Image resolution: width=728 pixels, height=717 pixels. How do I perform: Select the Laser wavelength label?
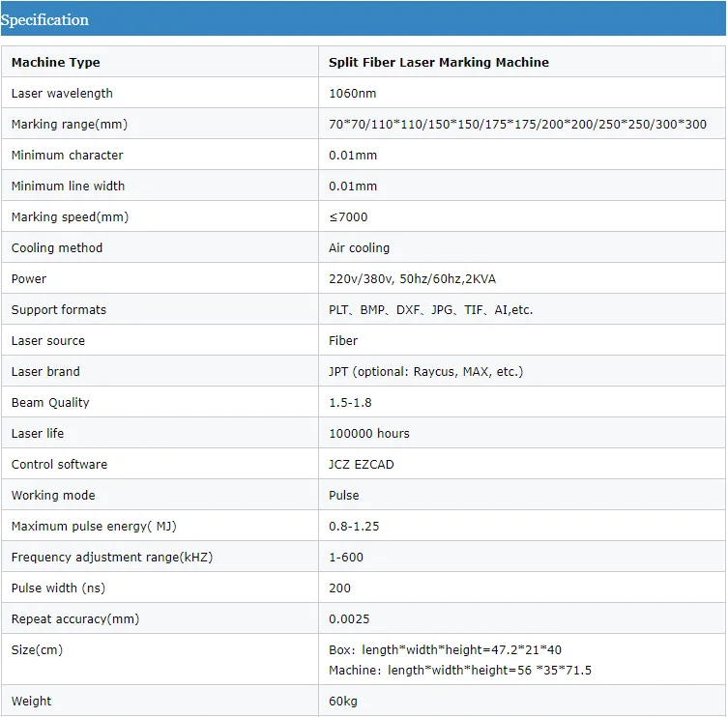tap(62, 94)
